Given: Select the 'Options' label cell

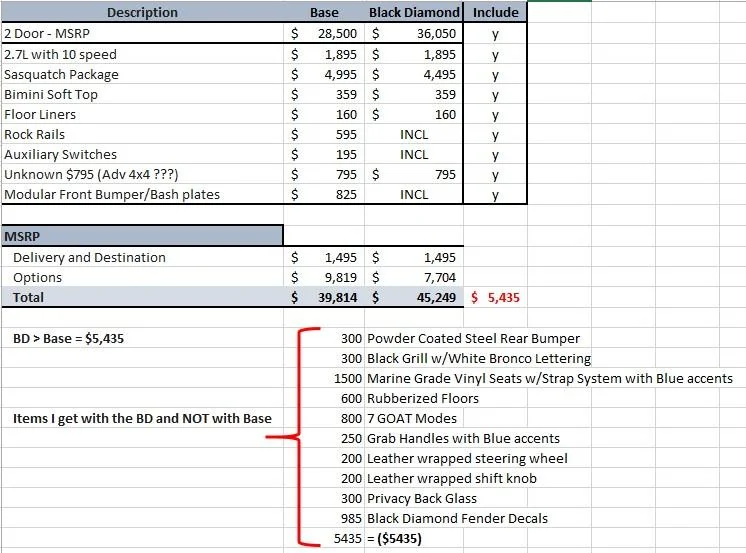Looking at the screenshot, I should coord(142,277).
